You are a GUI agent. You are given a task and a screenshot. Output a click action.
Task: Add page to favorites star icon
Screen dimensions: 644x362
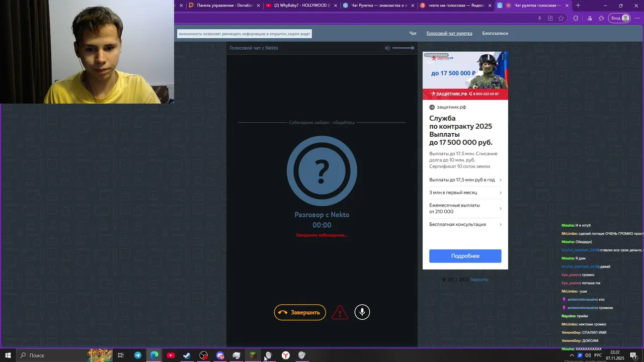pyautogui.click(x=562, y=18)
